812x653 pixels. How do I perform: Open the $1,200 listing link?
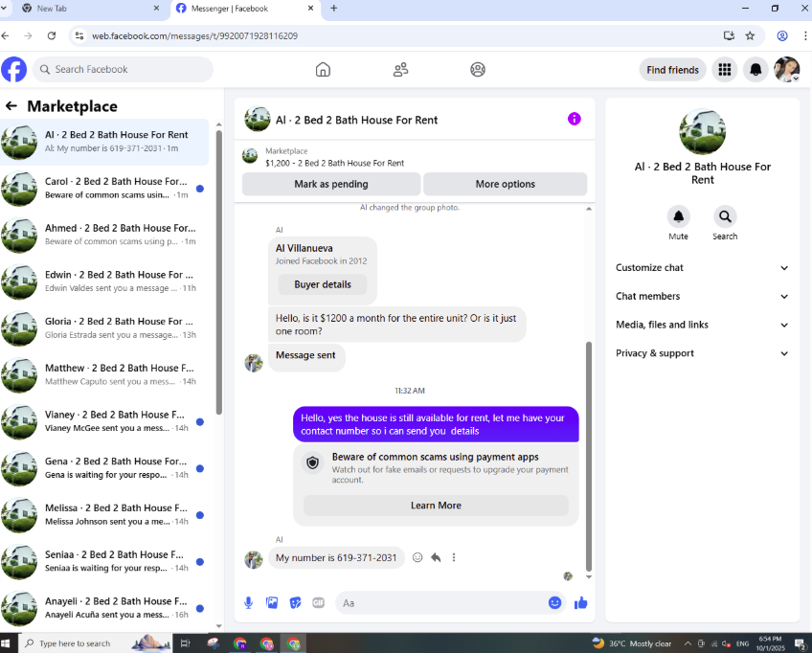(x=334, y=163)
